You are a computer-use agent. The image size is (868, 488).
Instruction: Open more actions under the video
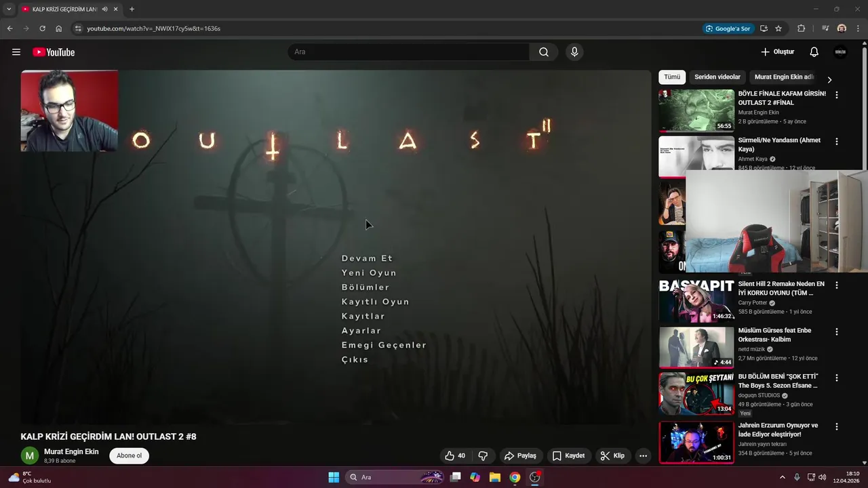tap(643, 455)
